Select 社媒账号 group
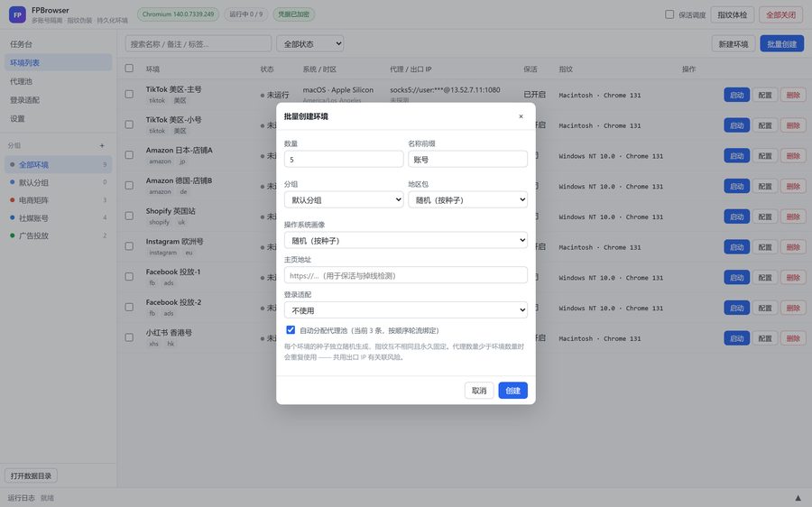The width and height of the screenshot is (812, 507). pyautogui.click(x=58, y=218)
